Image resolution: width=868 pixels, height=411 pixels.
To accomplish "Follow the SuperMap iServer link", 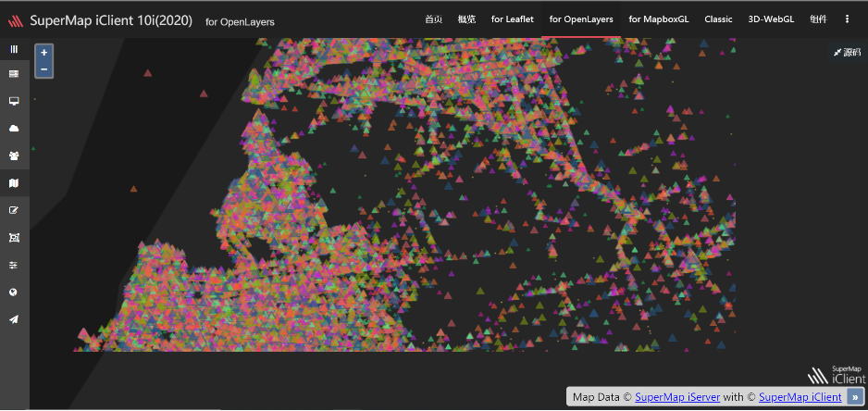I will [677, 396].
